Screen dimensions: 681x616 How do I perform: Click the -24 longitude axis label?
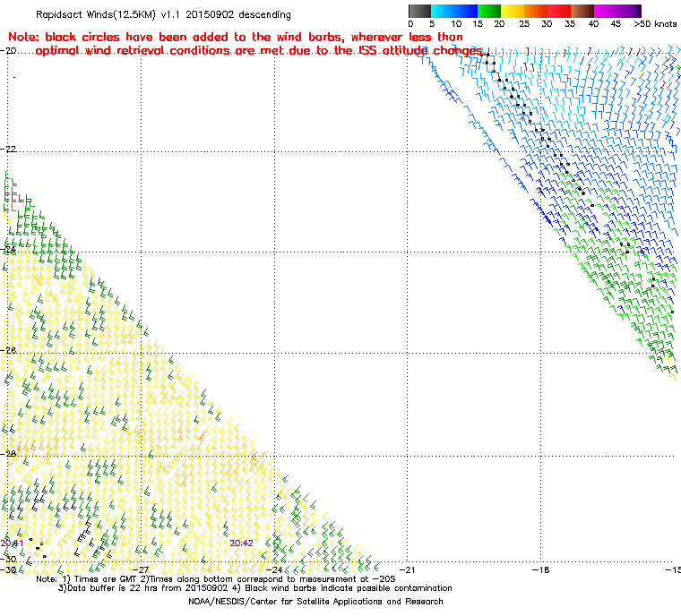pyautogui.click(x=274, y=569)
